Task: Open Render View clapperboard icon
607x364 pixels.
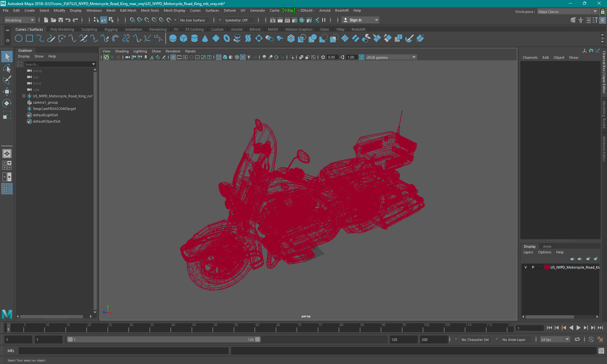Action: 273,20
